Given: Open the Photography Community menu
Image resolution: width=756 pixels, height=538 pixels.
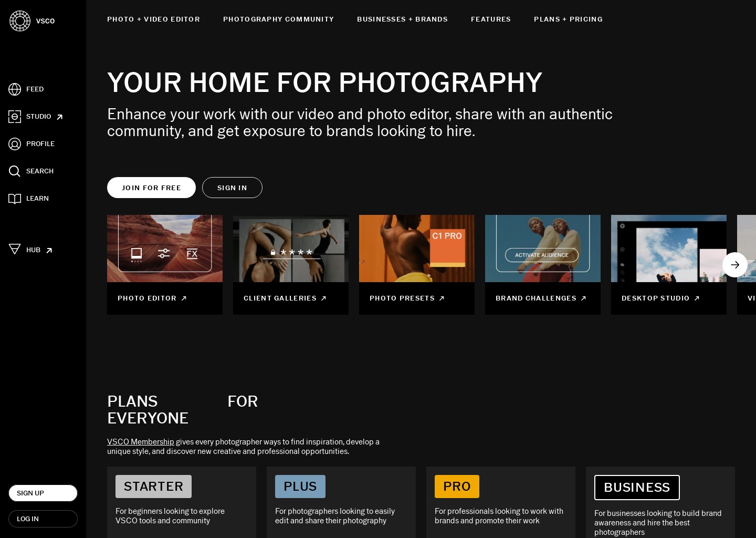Looking at the screenshot, I should coord(278,19).
